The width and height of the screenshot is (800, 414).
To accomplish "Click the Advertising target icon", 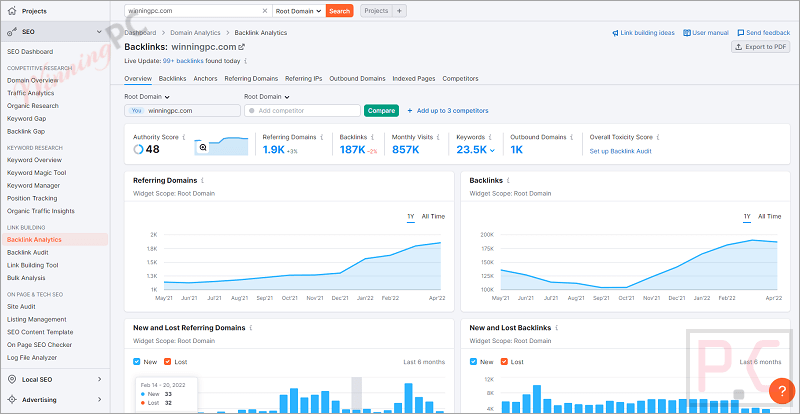I will (x=12, y=400).
